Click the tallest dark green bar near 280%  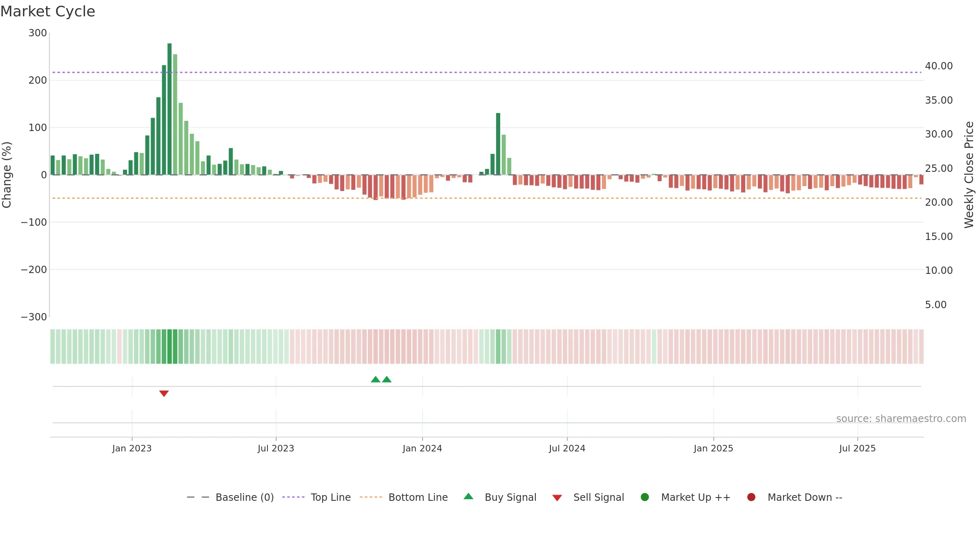point(169,109)
